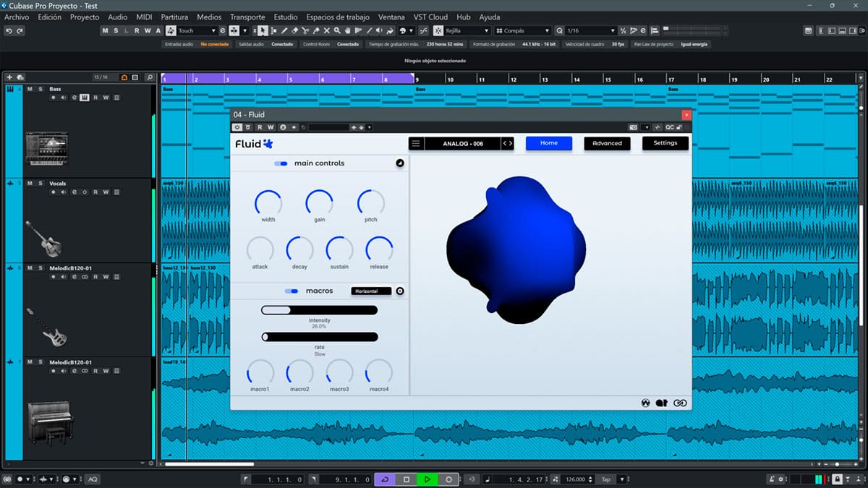Open the VST Cloud menu
868x488 pixels.
coord(431,17)
